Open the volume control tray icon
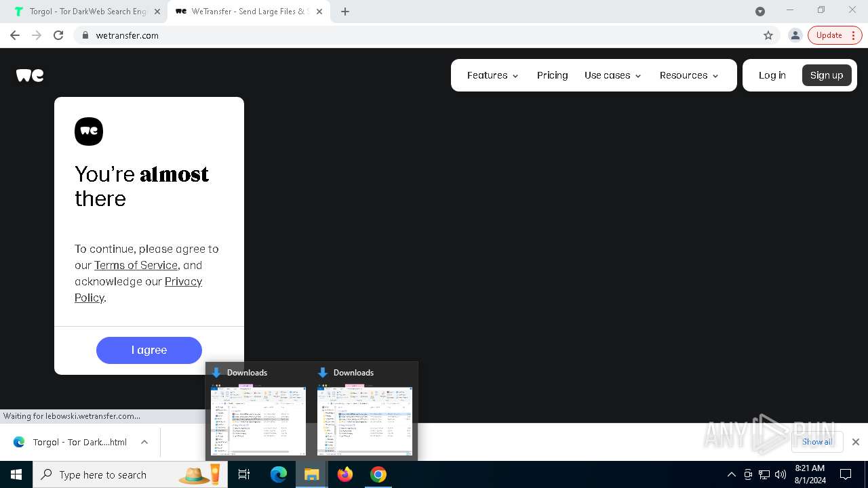This screenshot has height=488, width=868. pyautogui.click(x=781, y=474)
